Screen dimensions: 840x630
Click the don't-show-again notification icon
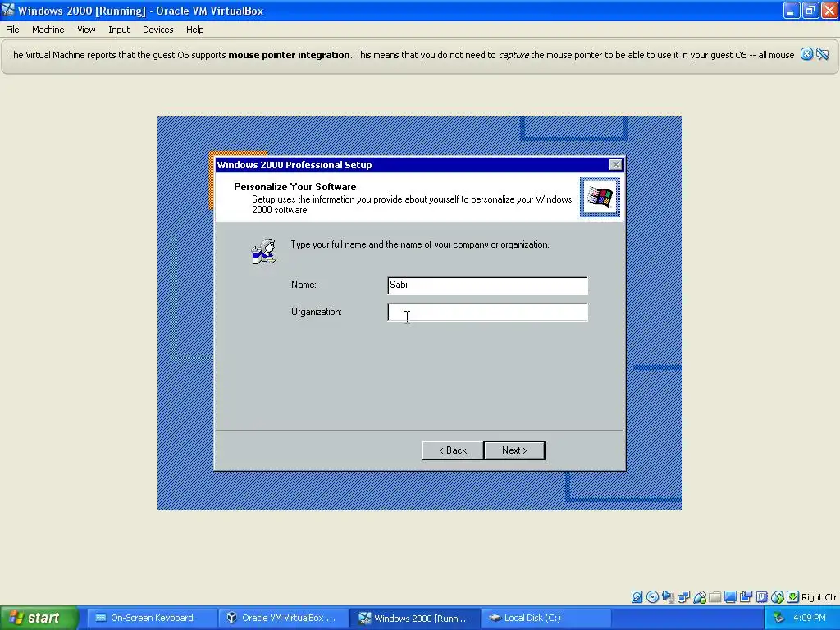[x=823, y=54]
